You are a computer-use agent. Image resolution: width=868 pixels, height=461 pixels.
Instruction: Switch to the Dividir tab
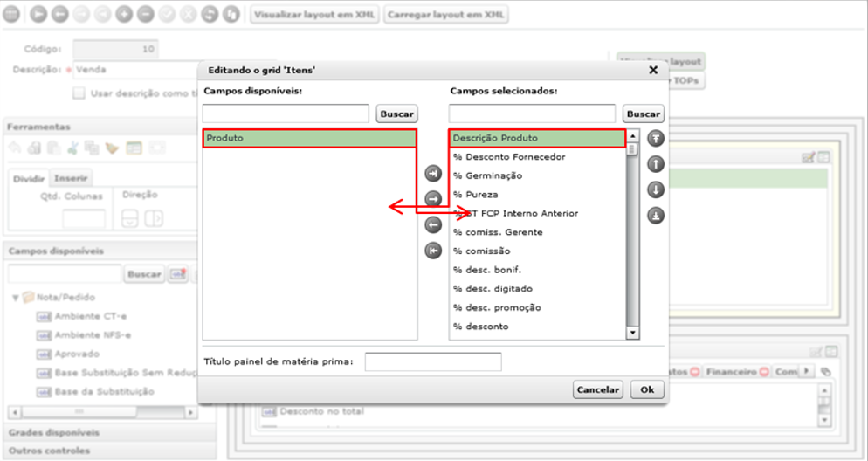coord(29,179)
